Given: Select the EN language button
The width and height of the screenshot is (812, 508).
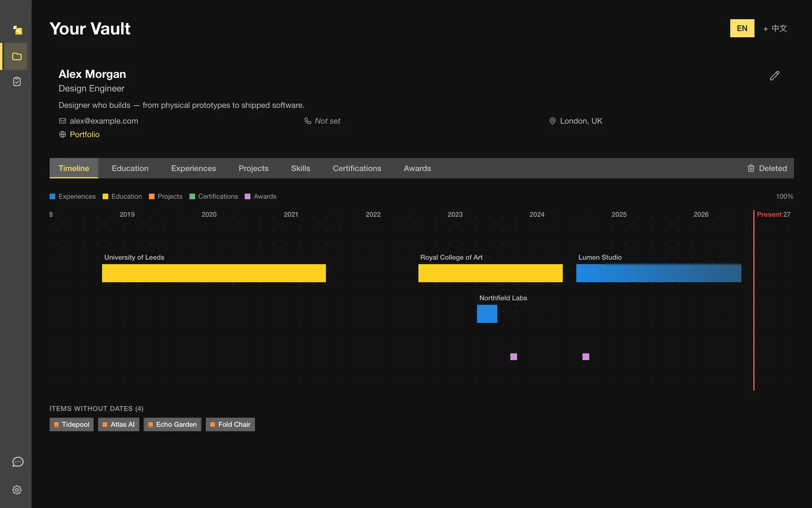Looking at the screenshot, I should [742, 28].
